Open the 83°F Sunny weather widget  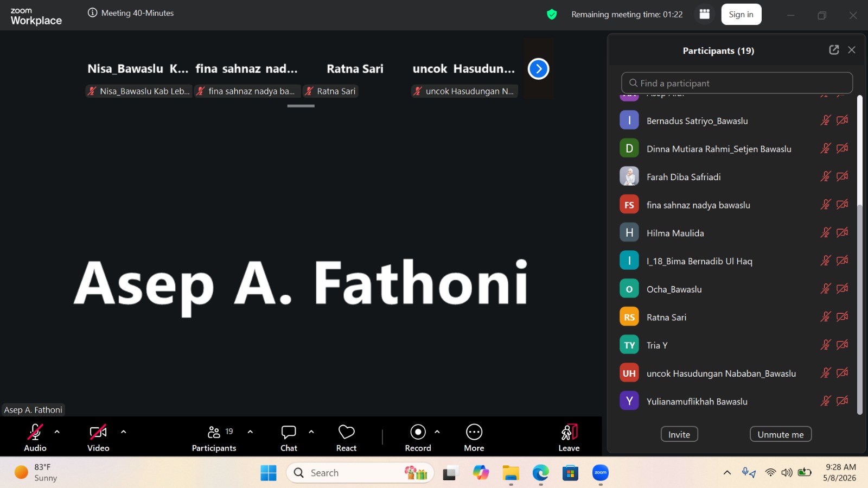[x=36, y=472]
